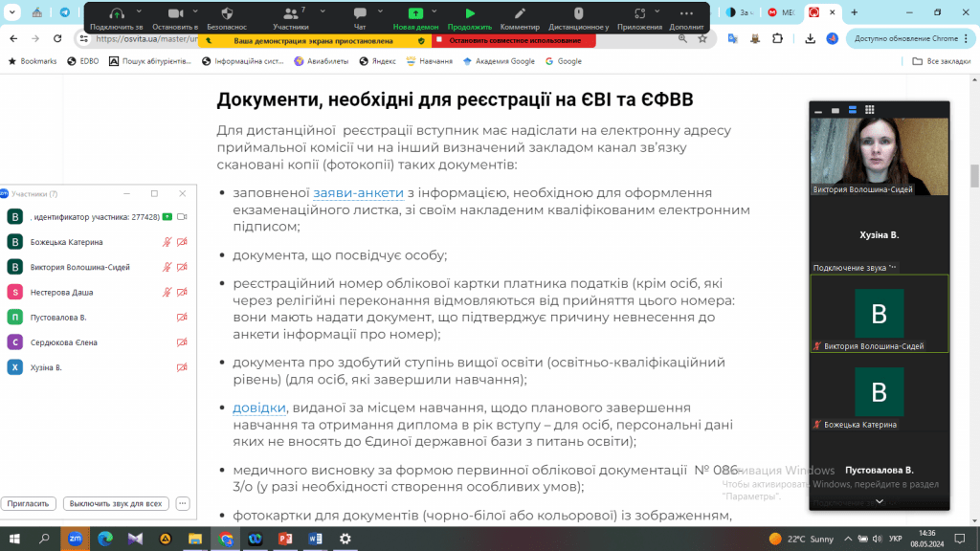Start a New share (Новая демон)
Image resolution: width=980 pixels, height=551 pixels.
[415, 14]
